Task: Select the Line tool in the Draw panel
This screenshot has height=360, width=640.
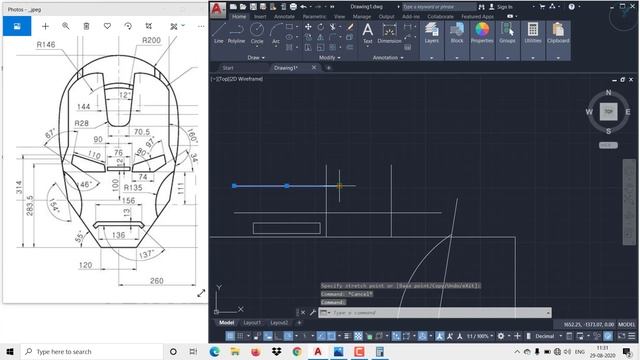Action: click(218, 33)
